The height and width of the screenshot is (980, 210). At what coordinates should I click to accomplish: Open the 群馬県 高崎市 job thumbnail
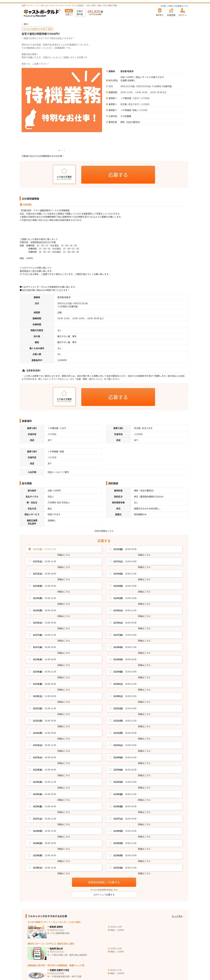click(37, 932)
